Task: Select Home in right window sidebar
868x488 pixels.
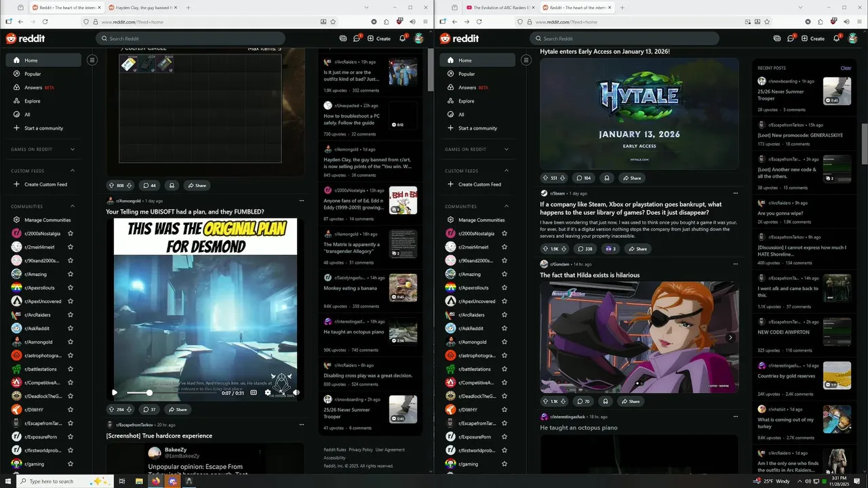Action: pos(477,60)
